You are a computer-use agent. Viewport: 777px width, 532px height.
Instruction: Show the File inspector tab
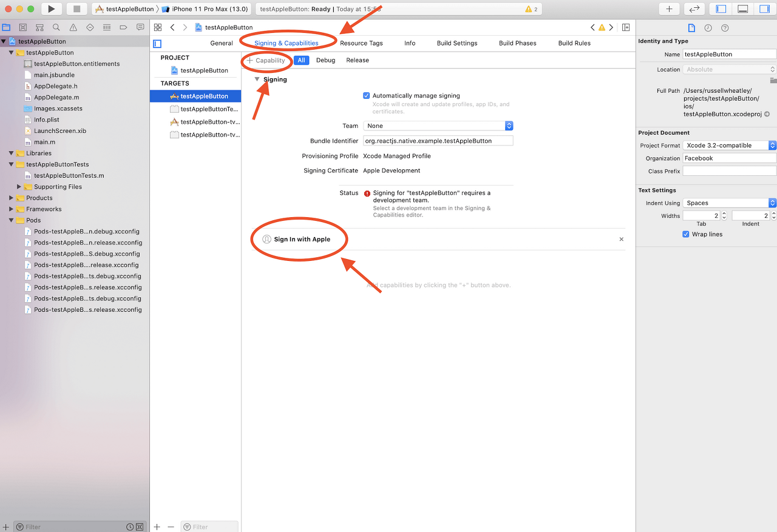tap(691, 28)
